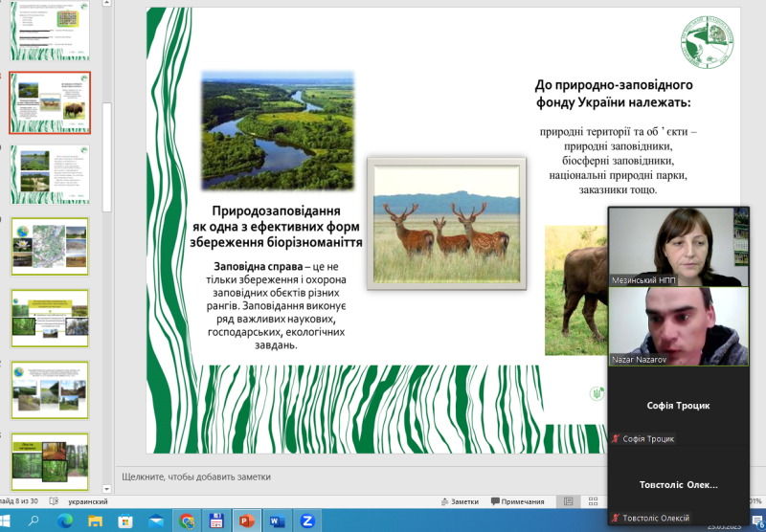Open the Mail app from the taskbar
The width and height of the screenshot is (766, 532).
click(156, 521)
